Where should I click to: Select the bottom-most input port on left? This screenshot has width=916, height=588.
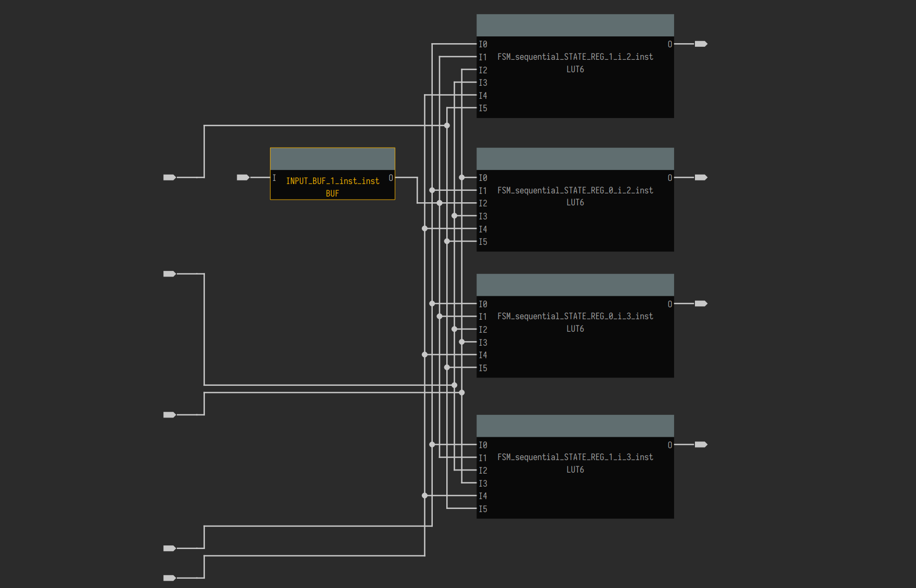click(x=170, y=578)
